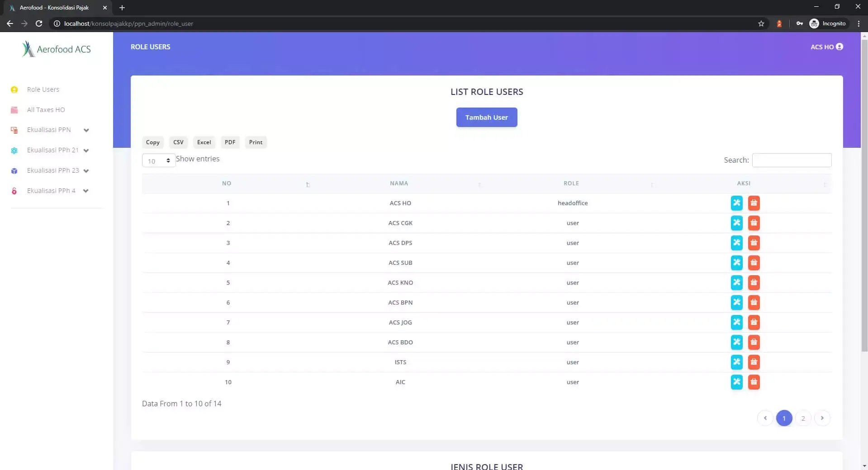The width and height of the screenshot is (868, 470).
Task: Expand the Ekualisasi PPh 4 menu
Action: point(50,191)
